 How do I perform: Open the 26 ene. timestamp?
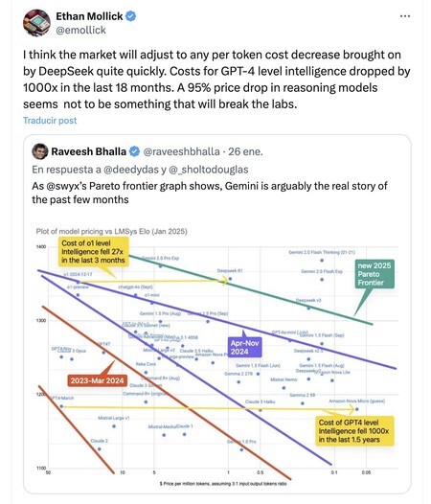pos(245,151)
